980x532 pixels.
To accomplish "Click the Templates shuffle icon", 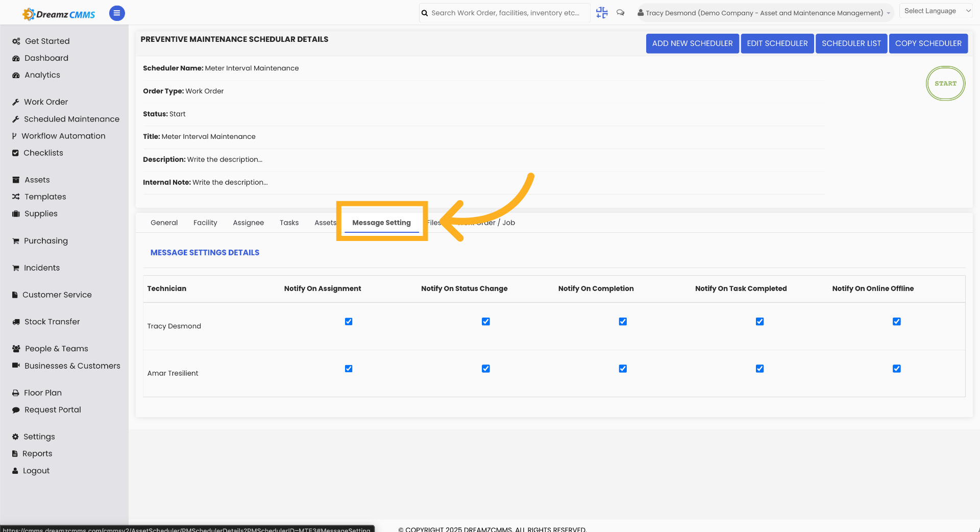I will tap(16, 197).
